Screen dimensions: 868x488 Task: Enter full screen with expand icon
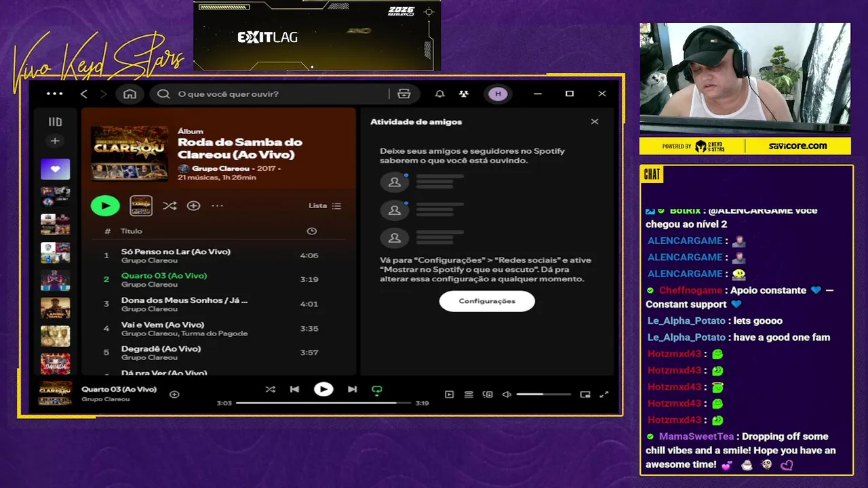[x=604, y=394]
